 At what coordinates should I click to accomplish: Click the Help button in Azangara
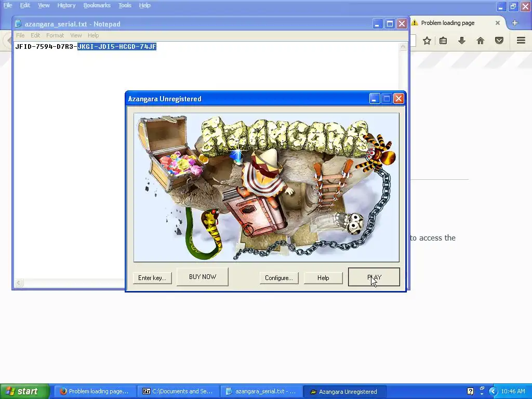(x=323, y=278)
